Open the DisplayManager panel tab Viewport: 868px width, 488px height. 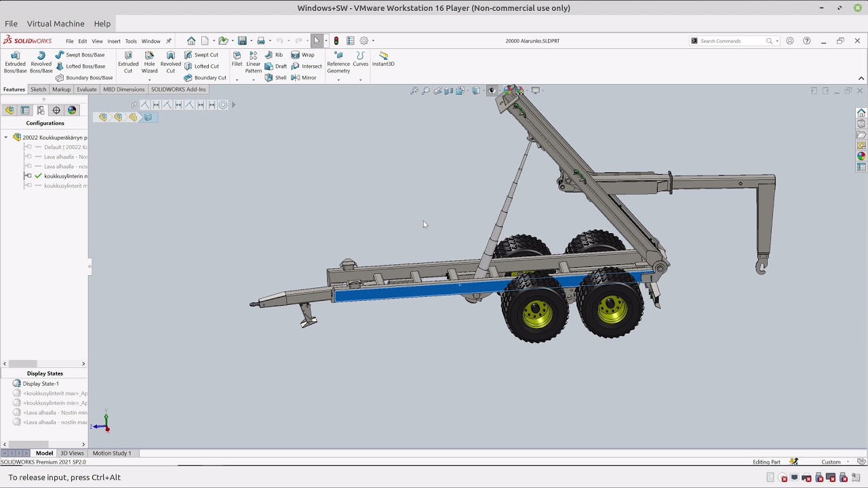point(72,110)
